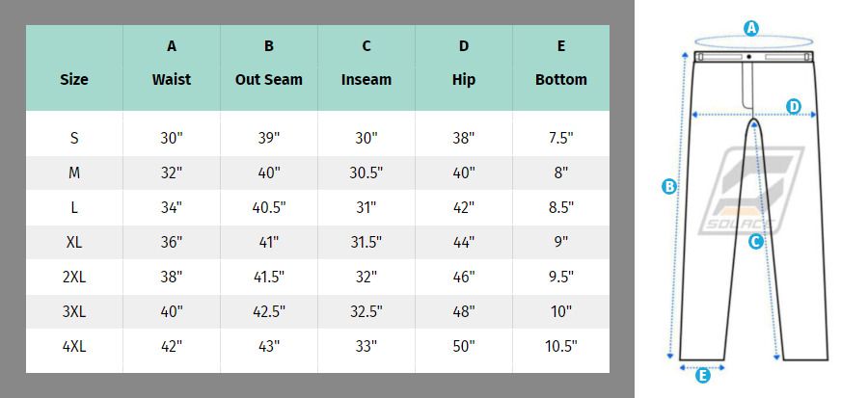Image resolution: width=868 pixels, height=398 pixels.
Task: Click the 10.5" bottom measurement
Action: pos(560,347)
